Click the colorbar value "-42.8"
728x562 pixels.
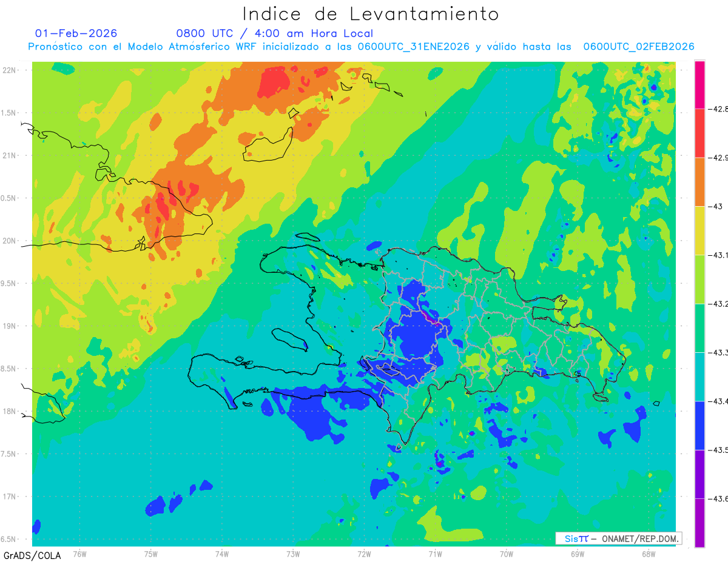pyautogui.click(x=718, y=109)
